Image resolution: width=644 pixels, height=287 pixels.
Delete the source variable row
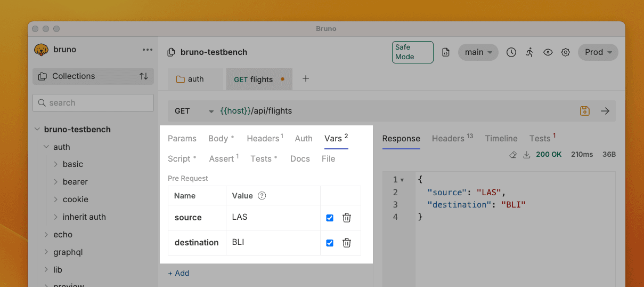[x=346, y=218]
